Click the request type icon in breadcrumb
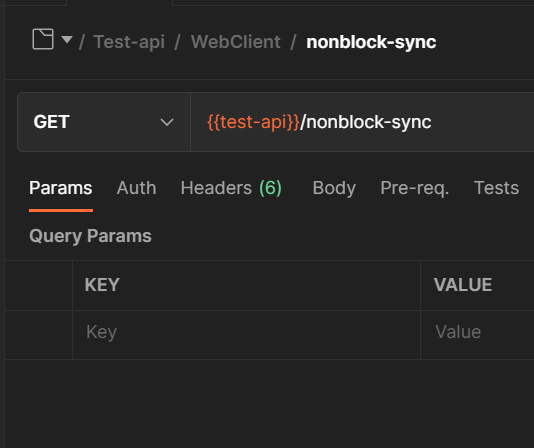This screenshot has width=534, height=448. point(43,39)
